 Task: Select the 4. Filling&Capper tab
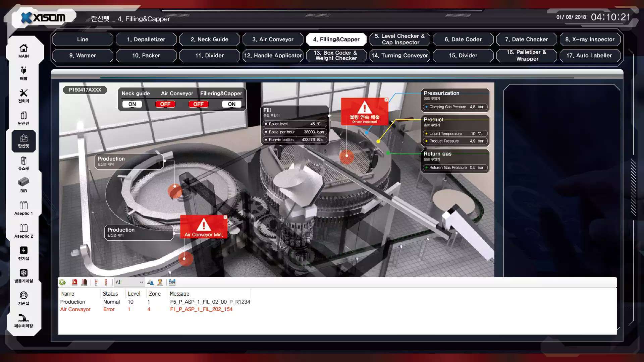pyautogui.click(x=336, y=39)
